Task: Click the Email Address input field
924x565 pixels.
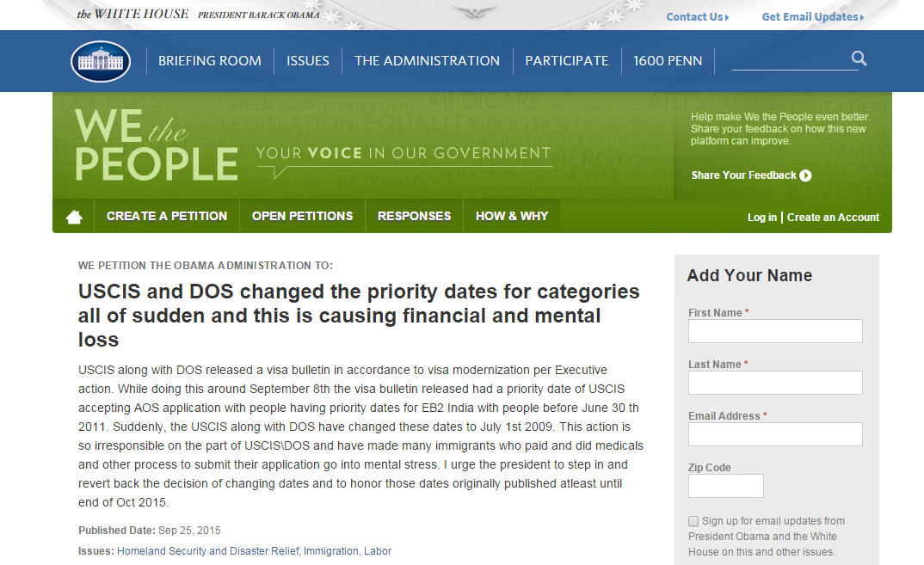Action: (775, 434)
